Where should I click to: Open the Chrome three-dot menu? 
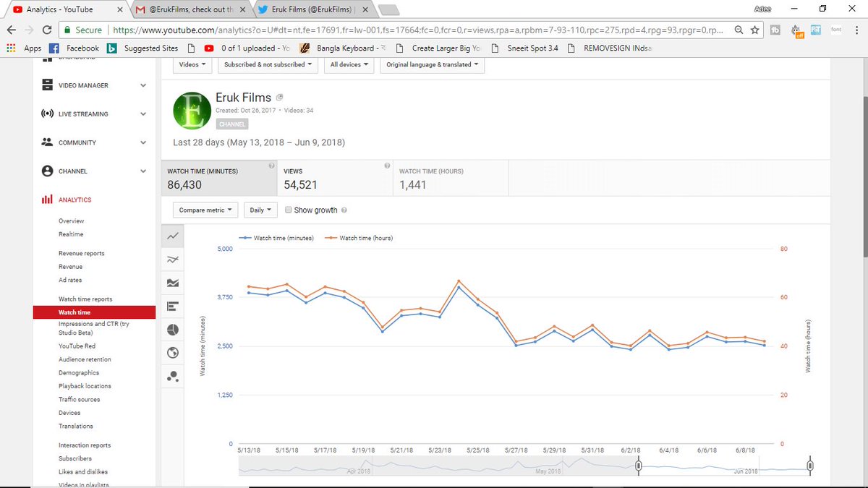pyautogui.click(x=856, y=30)
